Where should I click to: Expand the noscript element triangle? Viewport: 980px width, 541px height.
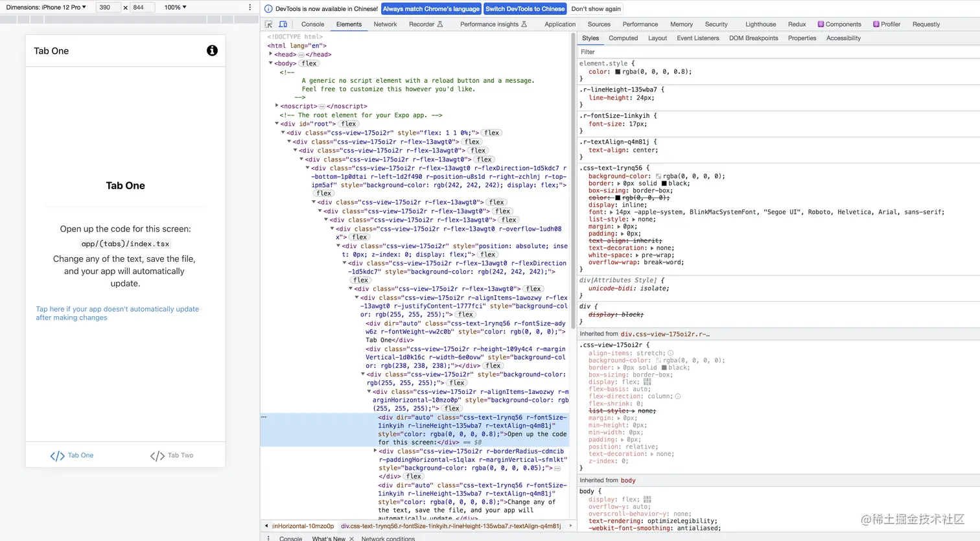[x=277, y=106]
